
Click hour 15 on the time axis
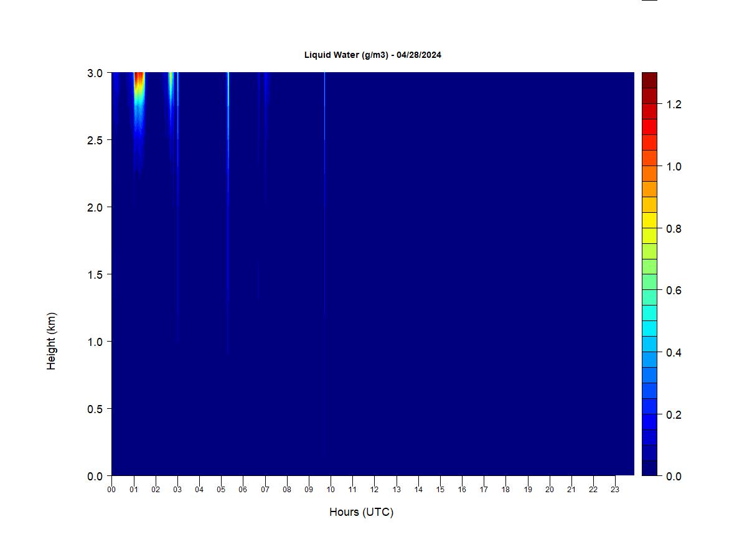coord(440,490)
